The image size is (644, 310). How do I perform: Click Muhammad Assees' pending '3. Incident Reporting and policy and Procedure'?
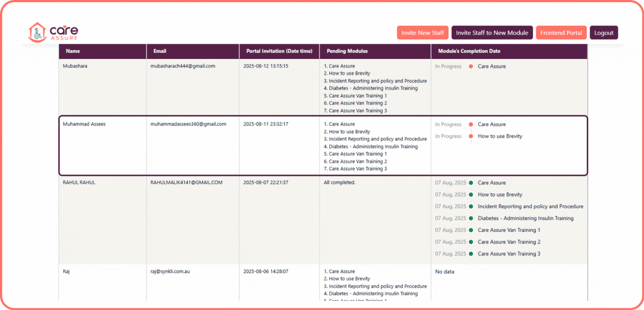pyautogui.click(x=375, y=139)
